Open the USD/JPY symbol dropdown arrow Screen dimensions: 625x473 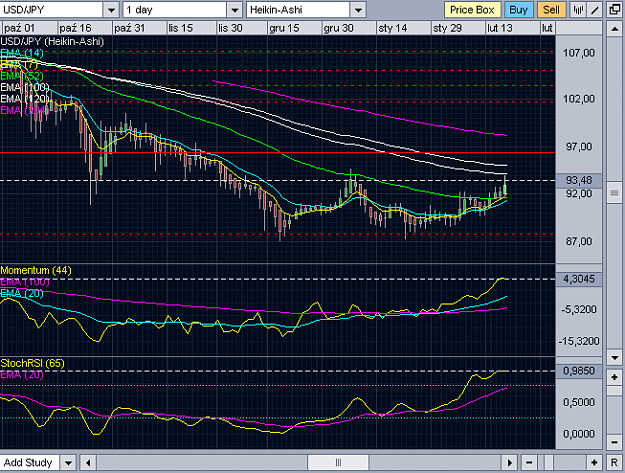[x=111, y=10]
